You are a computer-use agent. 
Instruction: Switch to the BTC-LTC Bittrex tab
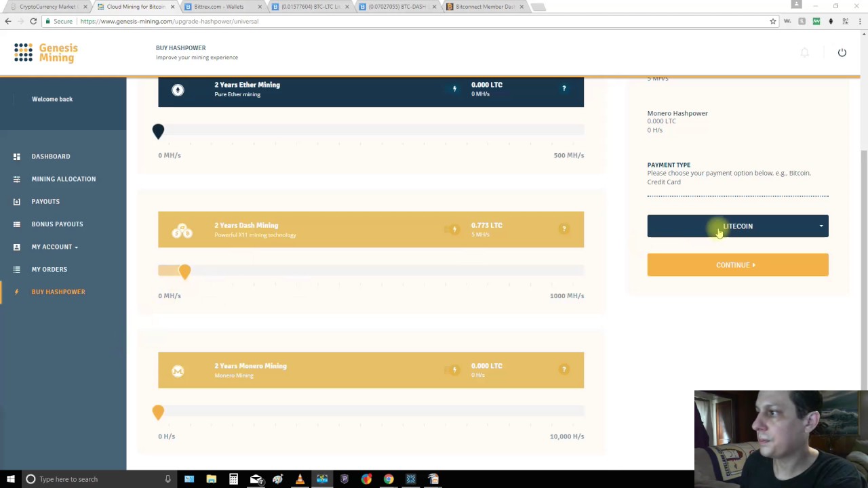pos(311,7)
